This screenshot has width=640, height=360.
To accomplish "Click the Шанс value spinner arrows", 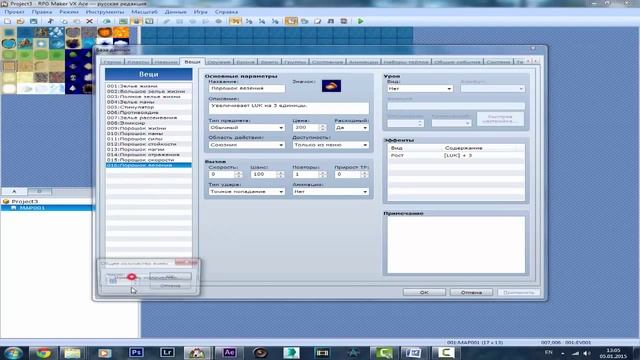I will coord(280,174).
